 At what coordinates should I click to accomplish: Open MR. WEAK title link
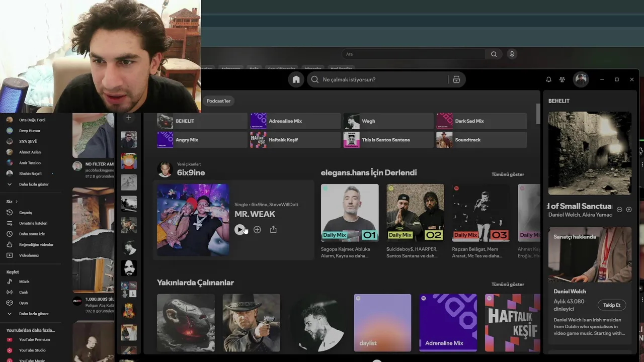pyautogui.click(x=255, y=214)
